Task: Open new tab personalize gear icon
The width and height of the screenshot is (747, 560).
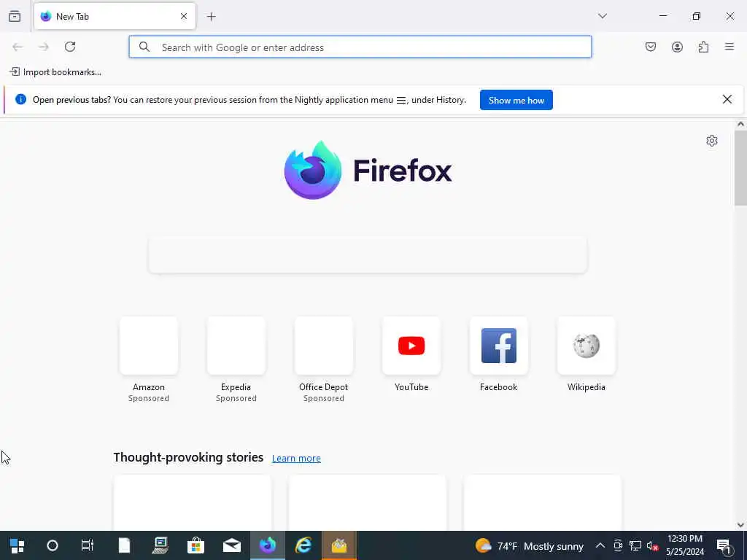Action: tap(712, 141)
